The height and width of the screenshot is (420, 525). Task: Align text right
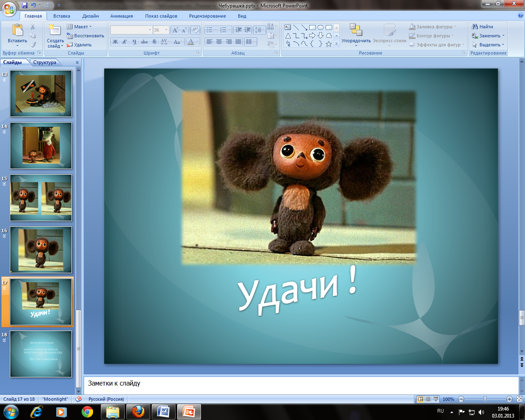(228, 42)
